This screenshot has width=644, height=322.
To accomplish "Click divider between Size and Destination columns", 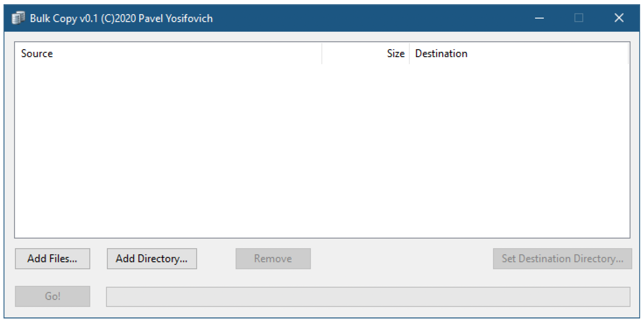I will point(409,54).
